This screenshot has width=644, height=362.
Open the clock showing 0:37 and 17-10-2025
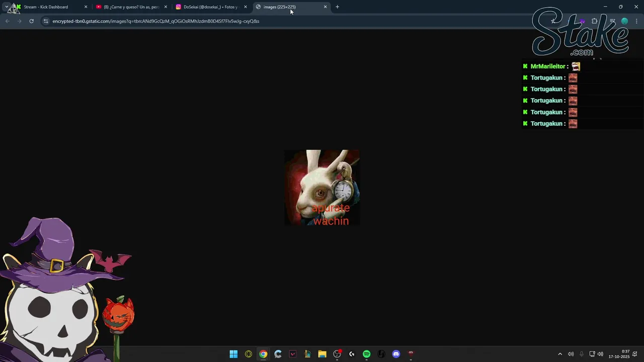pyautogui.click(x=619, y=354)
